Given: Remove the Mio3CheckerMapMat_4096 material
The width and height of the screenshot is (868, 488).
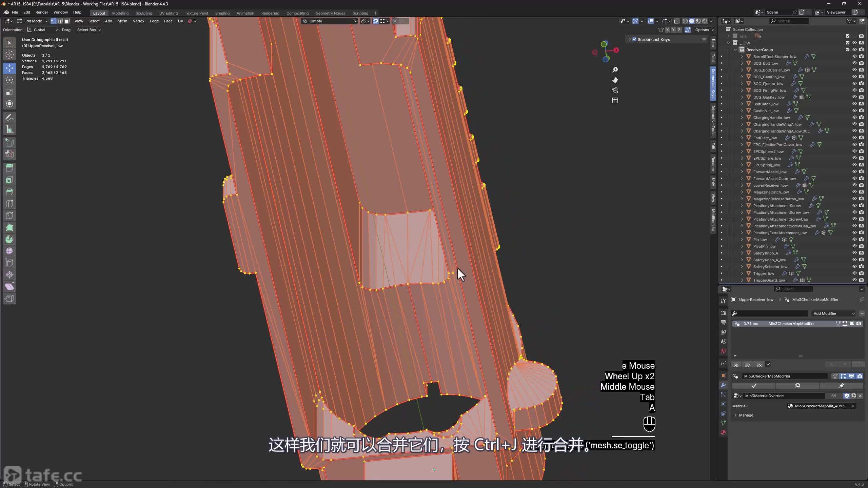Looking at the screenshot, I should [x=853, y=406].
